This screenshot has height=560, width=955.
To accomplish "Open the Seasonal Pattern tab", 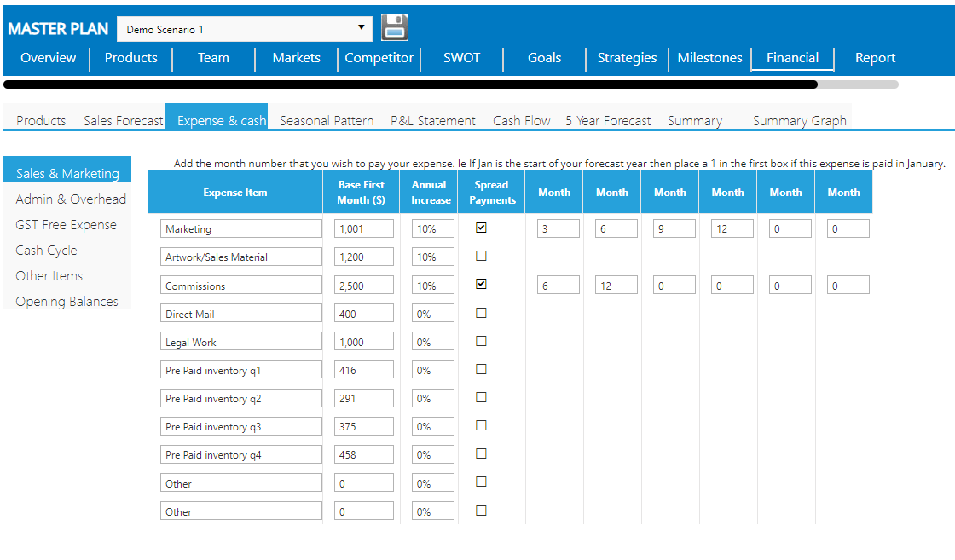I will (327, 120).
